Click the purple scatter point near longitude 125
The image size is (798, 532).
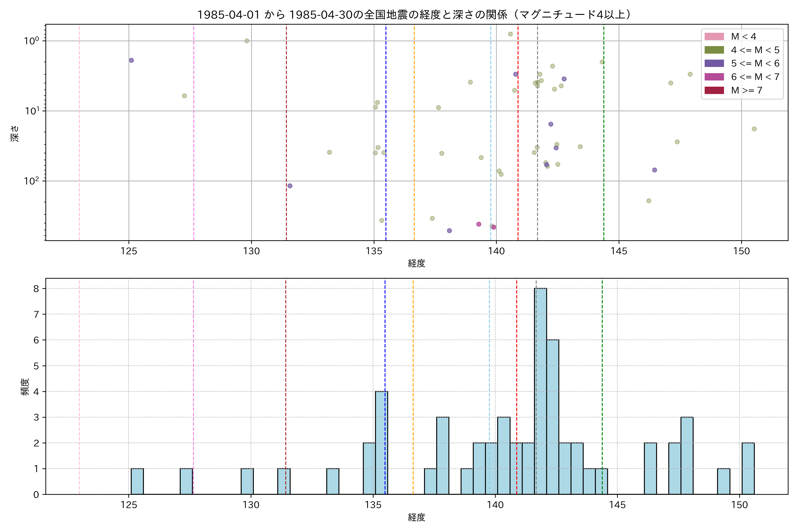coord(131,60)
